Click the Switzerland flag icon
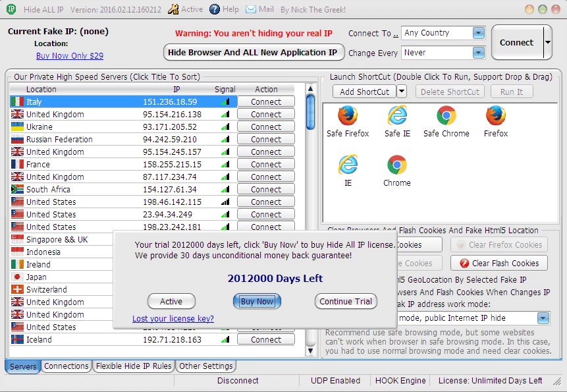Image resolution: width=567 pixels, height=392 pixels. 17,290
